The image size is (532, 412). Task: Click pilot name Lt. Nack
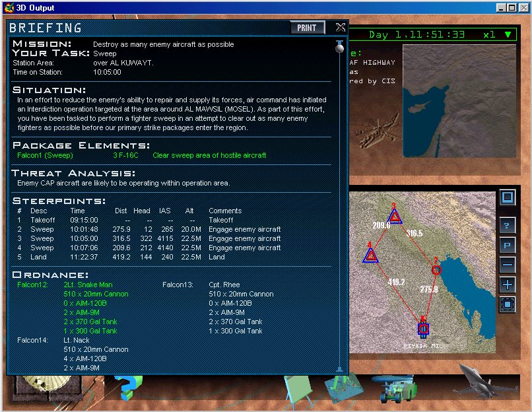tap(77, 340)
